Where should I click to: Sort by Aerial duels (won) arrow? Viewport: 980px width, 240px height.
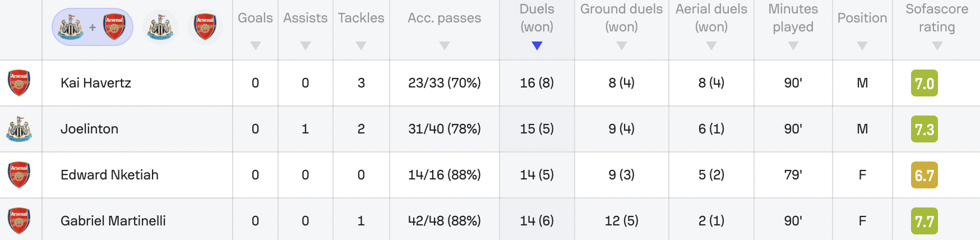click(711, 46)
